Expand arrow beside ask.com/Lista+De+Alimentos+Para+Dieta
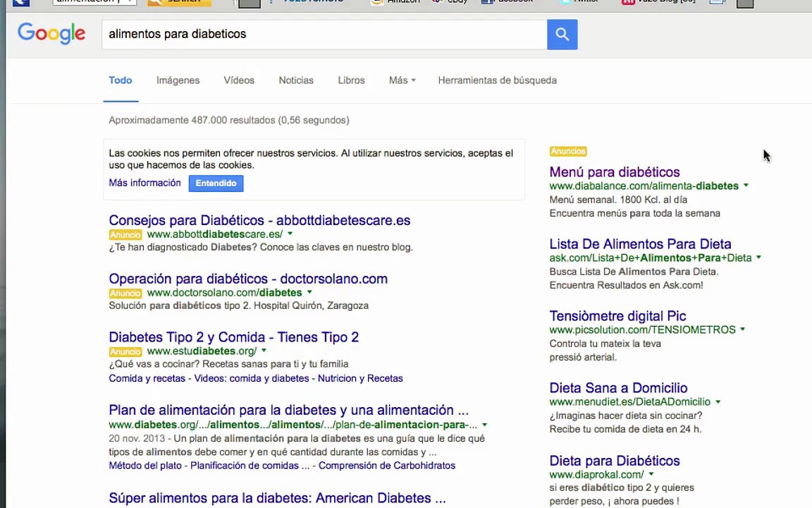Image resolution: width=812 pixels, height=508 pixels. click(758, 258)
